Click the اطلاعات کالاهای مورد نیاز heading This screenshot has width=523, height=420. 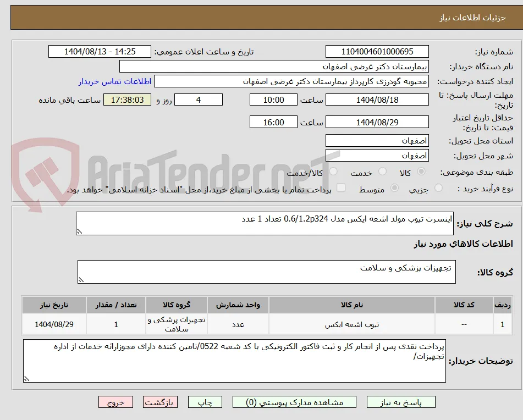click(463, 244)
